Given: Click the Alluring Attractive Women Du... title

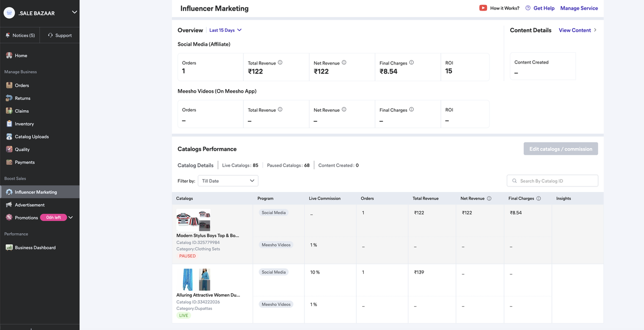Looking at the screenshot, I should coord(208,295).
